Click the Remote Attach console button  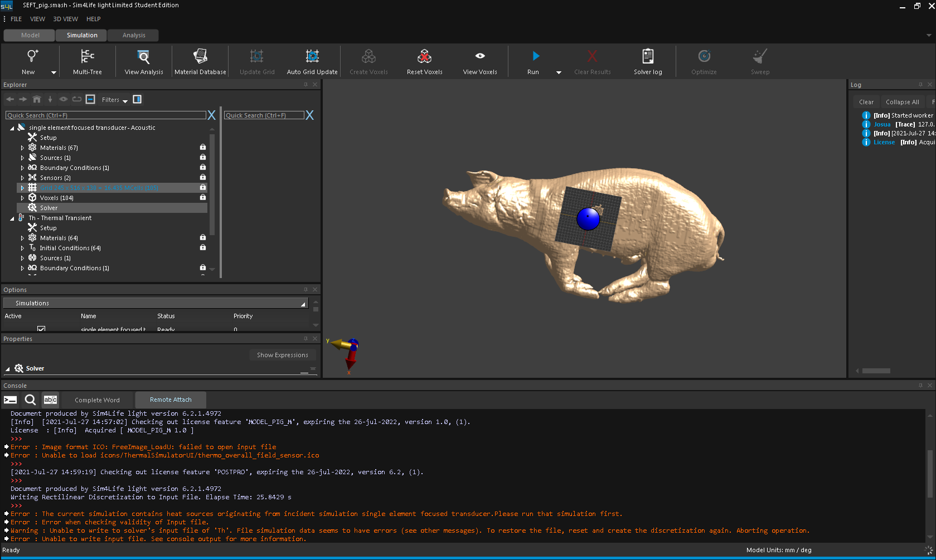[171, 400]
